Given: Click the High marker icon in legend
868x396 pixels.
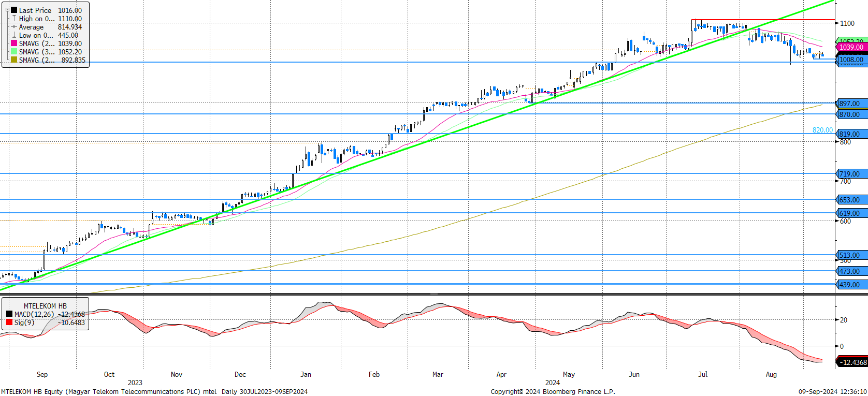Looking at the screenshot, I should pyautogui.click(x=15, y=19).
